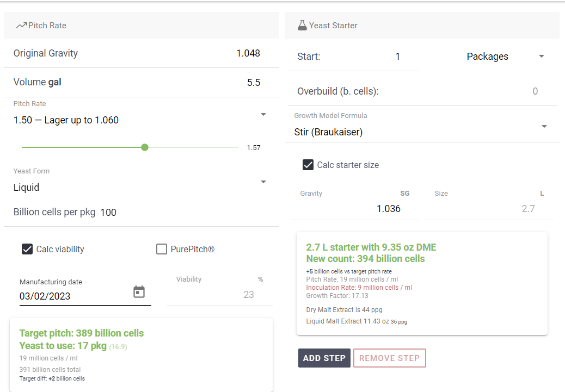Click the Pitch Rate trend icon

(x=21, y=25)
